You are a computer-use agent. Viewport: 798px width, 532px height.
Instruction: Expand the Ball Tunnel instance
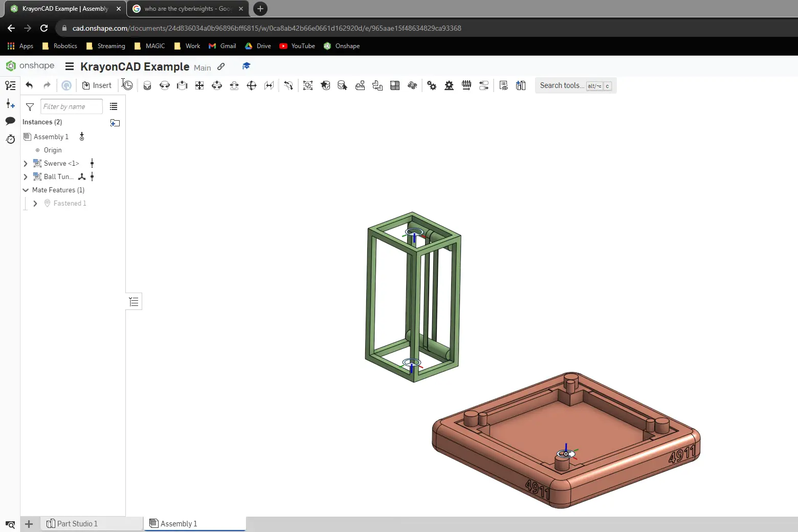coord(25,176)
